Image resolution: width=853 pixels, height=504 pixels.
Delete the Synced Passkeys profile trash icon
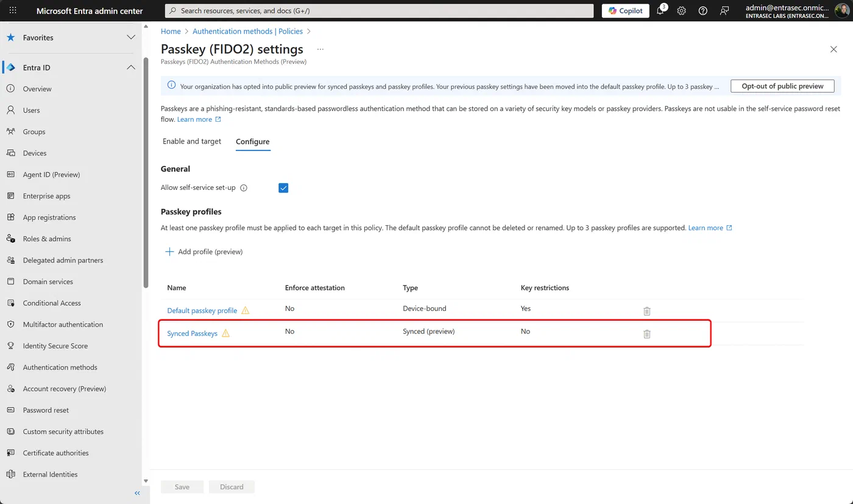tap(647, 334)
